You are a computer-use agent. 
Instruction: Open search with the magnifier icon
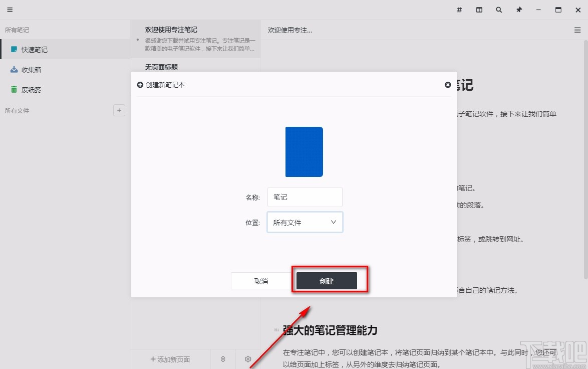[x=499, y=10]
